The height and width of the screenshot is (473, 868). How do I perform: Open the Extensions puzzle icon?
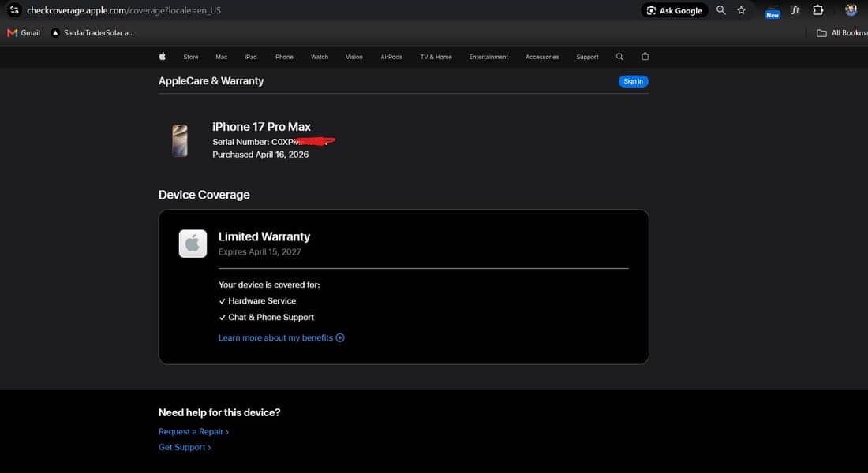pyautogui.click(x=818, y=10)
